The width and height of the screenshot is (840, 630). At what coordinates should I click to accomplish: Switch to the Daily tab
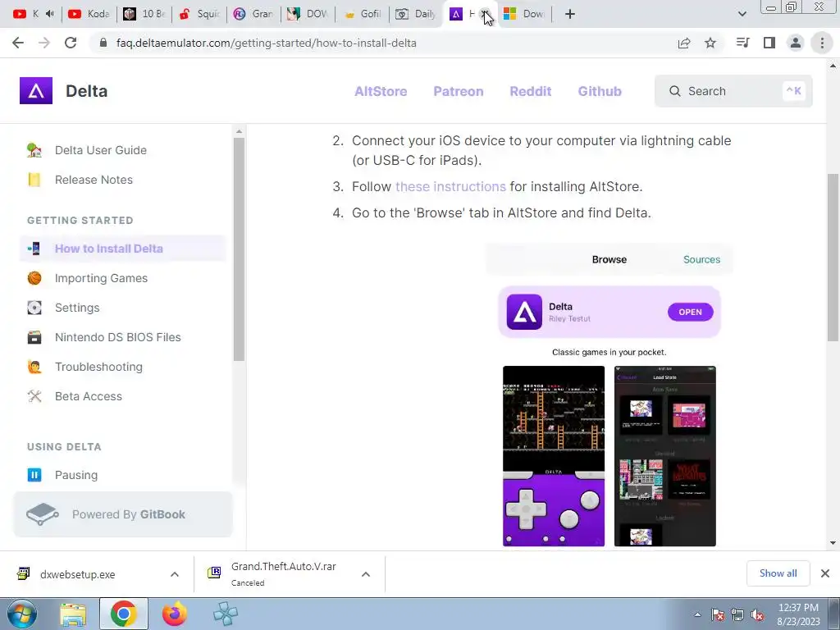click(x=418, y=14)
